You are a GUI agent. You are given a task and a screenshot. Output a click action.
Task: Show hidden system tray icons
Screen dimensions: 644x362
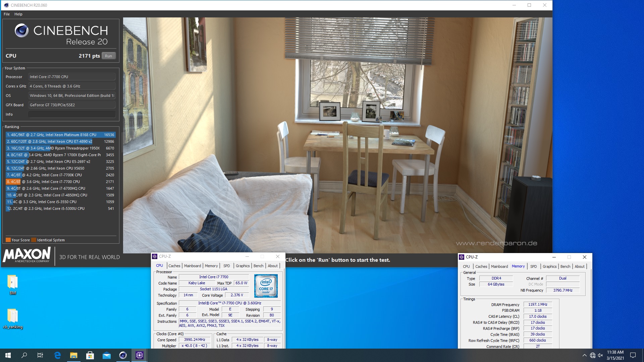[x=584, y=355]
